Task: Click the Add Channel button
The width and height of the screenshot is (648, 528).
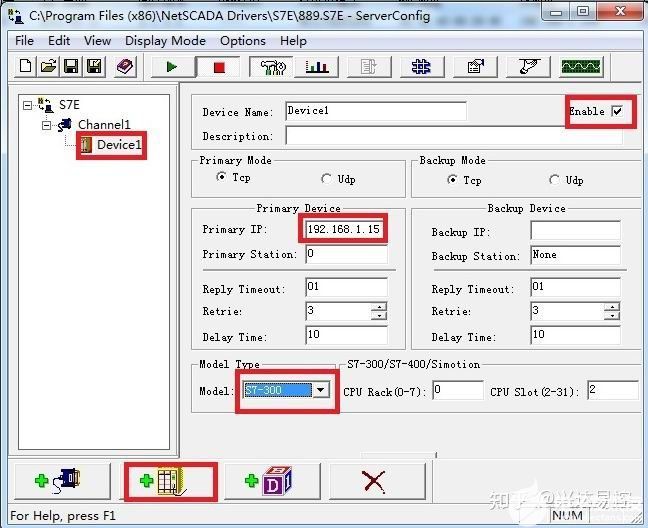Action: coord(62,481)
